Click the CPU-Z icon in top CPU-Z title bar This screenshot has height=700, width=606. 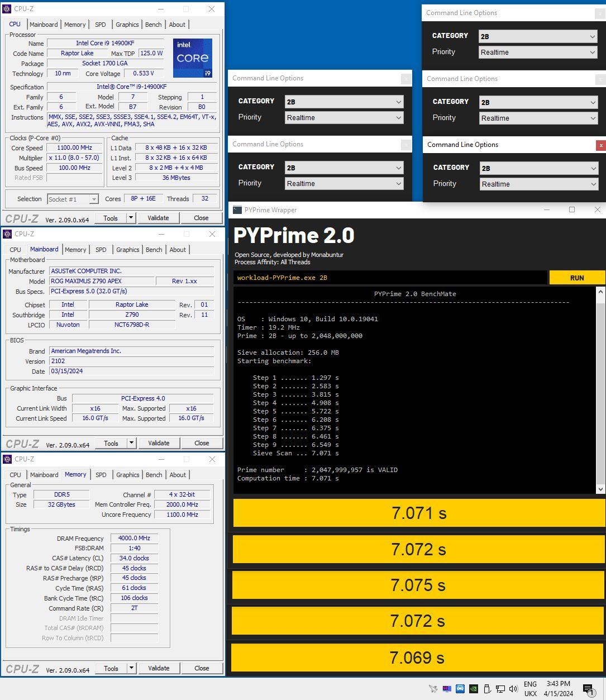[x=7, y=9]
